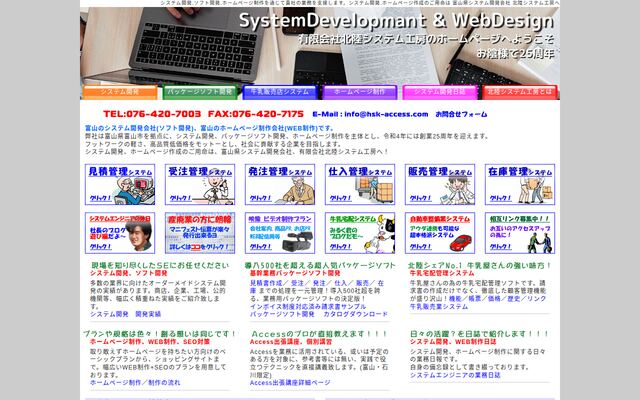The height and width of the screenshot is (400, 640).
Task: Open the 自動車整備業システム red car banner
Action: click(x=440, y=233)
